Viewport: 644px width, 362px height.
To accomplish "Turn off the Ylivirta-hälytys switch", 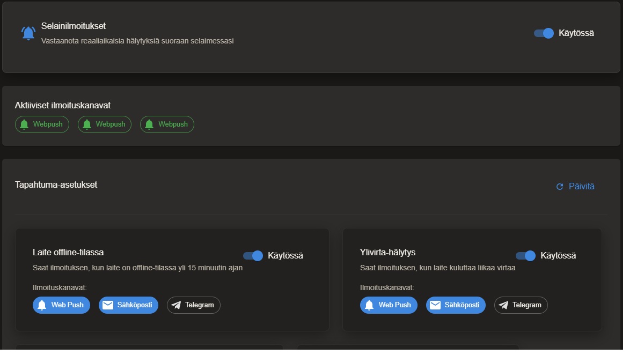I will click(x=526, y=256).
